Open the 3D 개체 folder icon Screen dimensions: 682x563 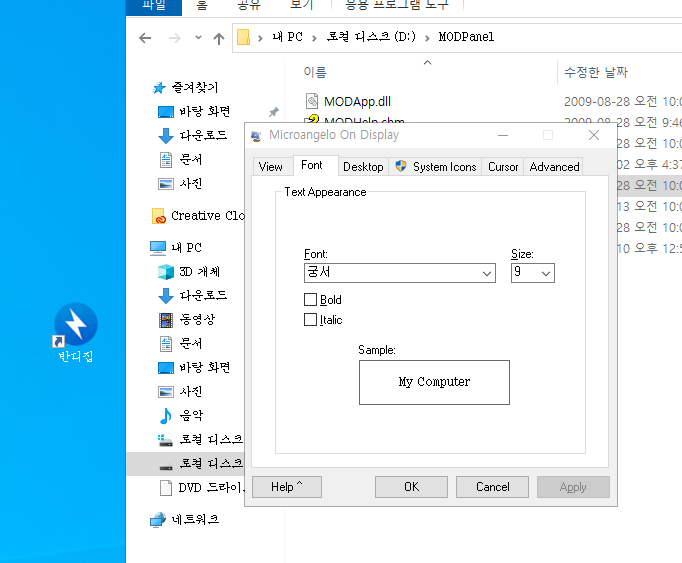pos(166,272)
